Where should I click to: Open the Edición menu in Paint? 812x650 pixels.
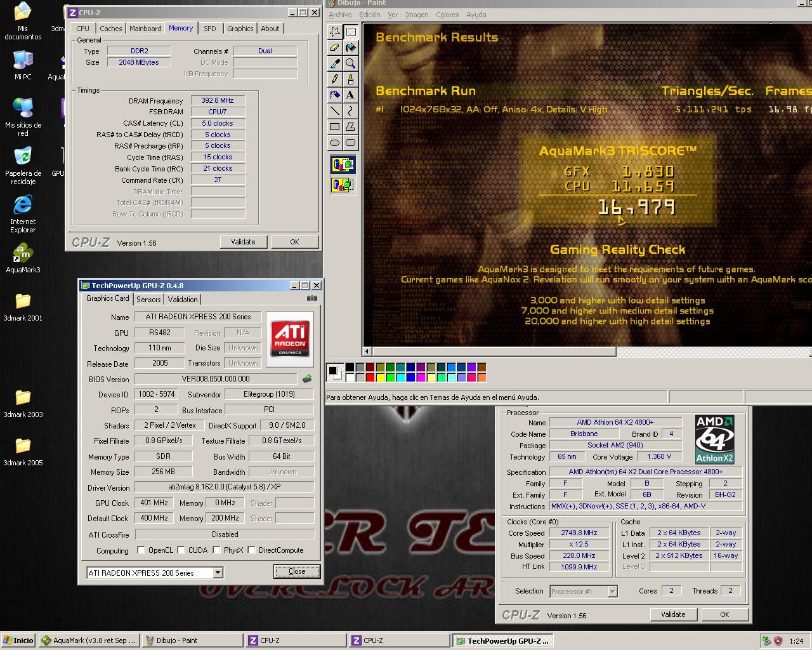pyautogui.click(x=370, y=15)
